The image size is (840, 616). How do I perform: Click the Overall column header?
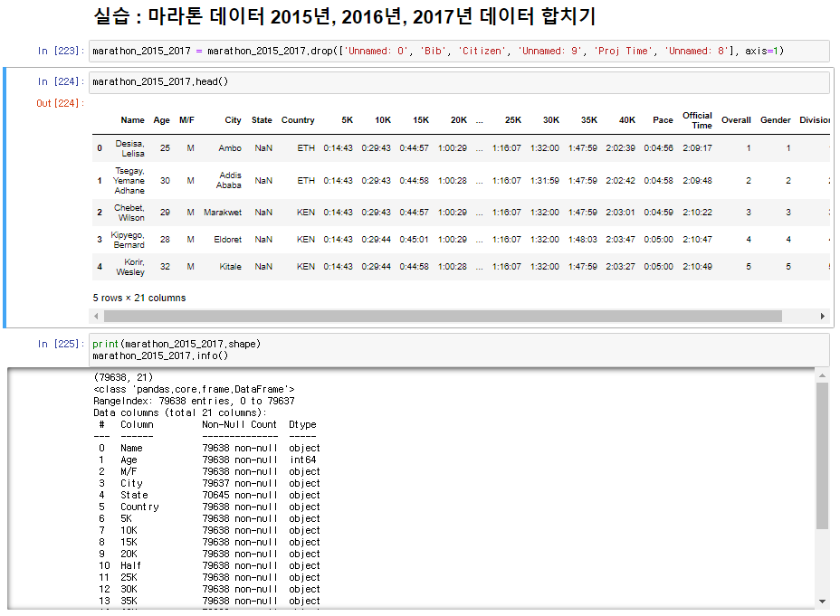(736, 120)
